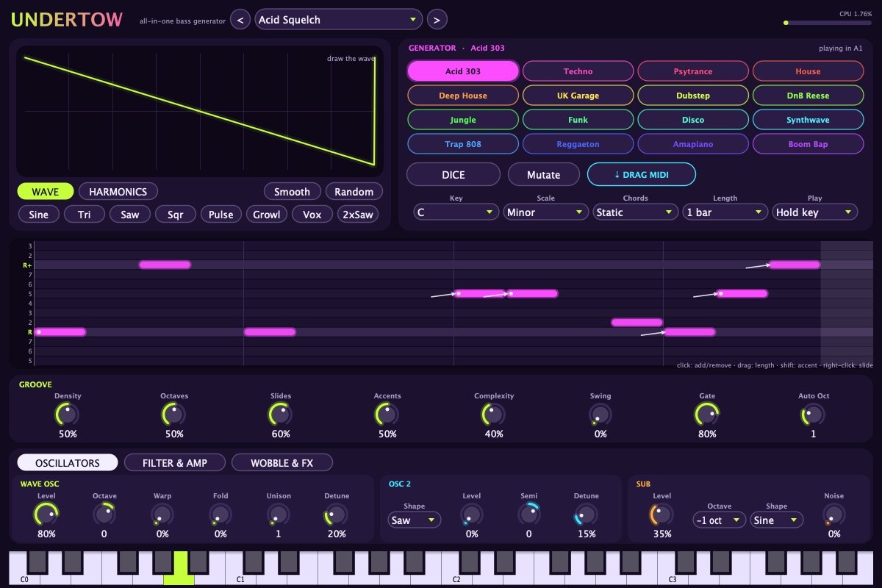This screenshot has height=588, width=882.
Task: Open the Sub Shape dropdown set to Sine
Action: [x=777, y=520]
